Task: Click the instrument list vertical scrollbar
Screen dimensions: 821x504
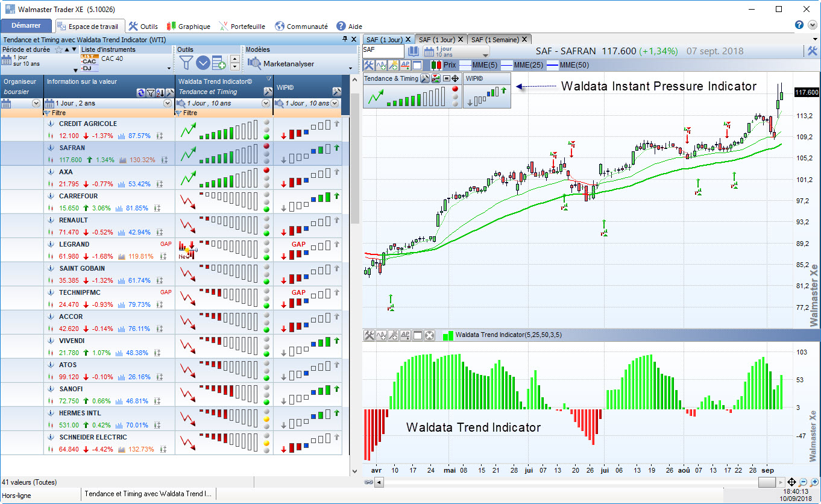Action: [354, 159]
